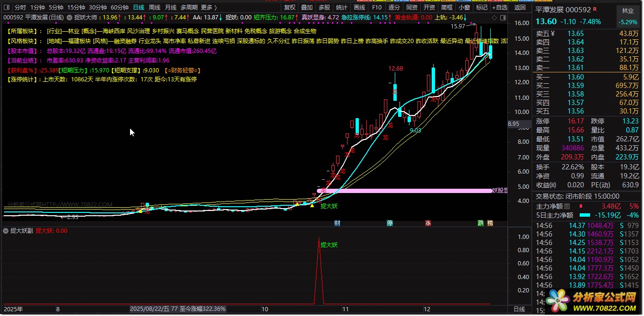Click the 交易状态 status line
The width and height of the screenshot is (644, 316).
(577, 196)
